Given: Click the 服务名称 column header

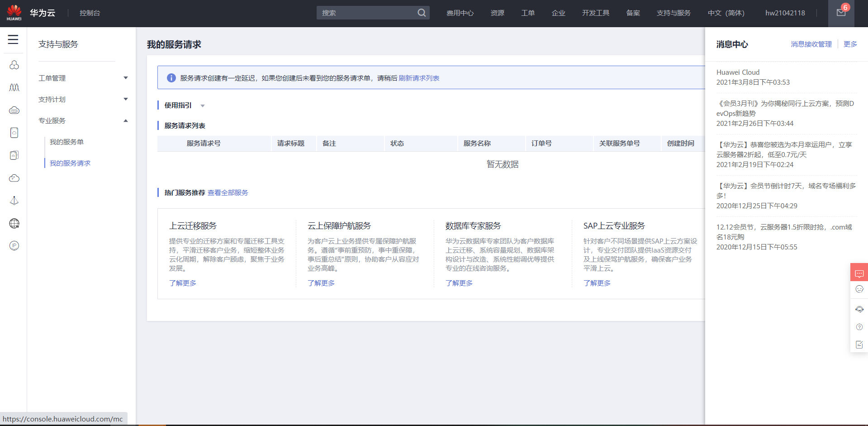Looking at the screenshot, I should (477, 143).
